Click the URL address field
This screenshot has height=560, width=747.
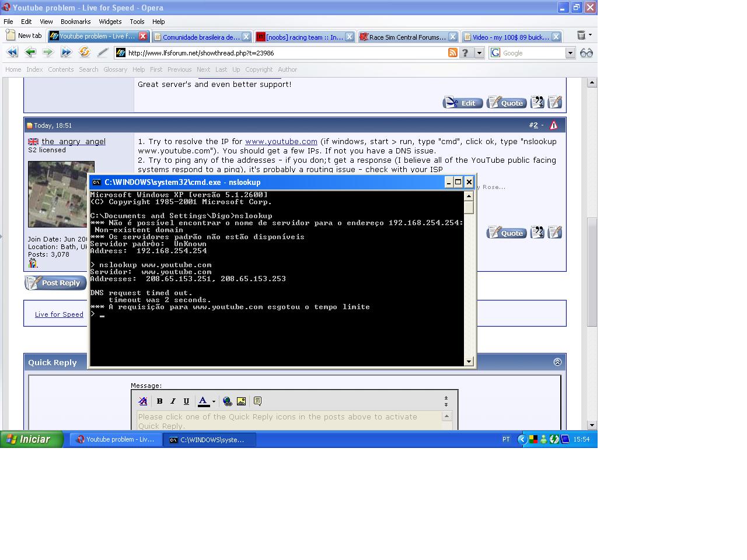click(286, 52)
